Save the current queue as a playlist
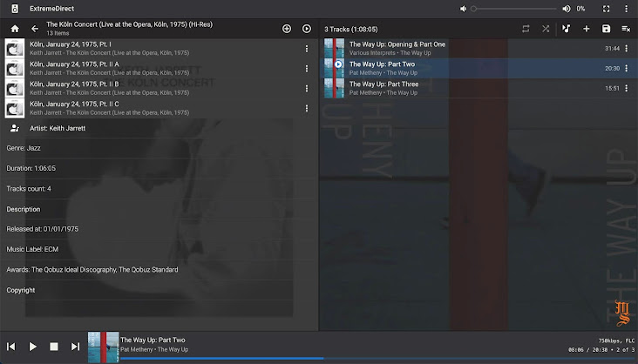 point(607,29)
